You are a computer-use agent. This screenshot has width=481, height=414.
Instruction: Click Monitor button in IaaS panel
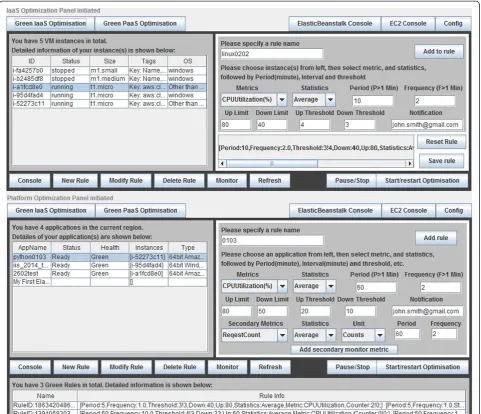pos(227,181)
